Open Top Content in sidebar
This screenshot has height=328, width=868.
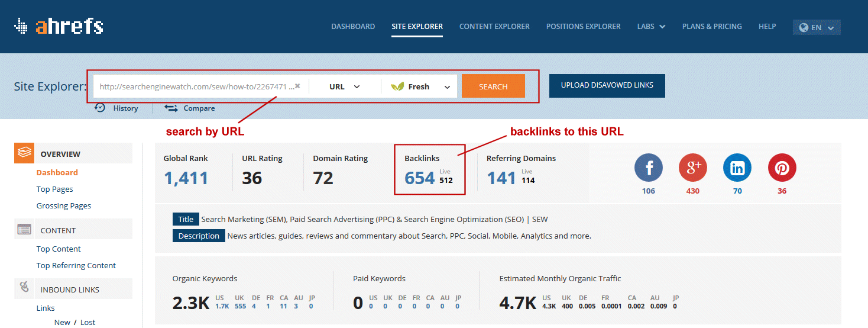point(59,249)
